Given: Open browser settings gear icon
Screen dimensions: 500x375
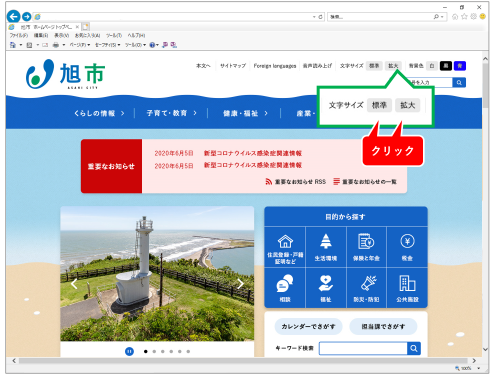Looking at the screenshot, I should [473, 16].
